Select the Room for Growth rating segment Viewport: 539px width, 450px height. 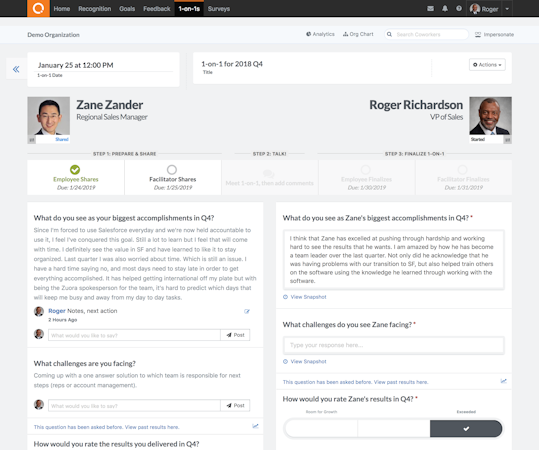(x=321, y=428)
